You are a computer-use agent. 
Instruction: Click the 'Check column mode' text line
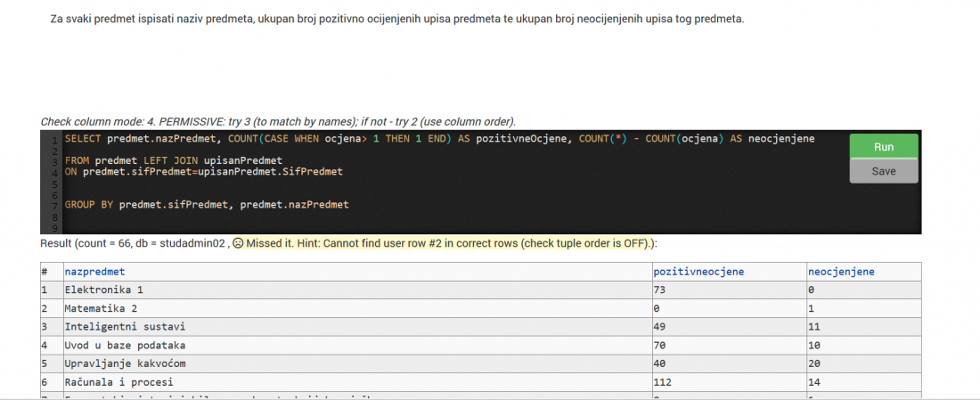278,121
